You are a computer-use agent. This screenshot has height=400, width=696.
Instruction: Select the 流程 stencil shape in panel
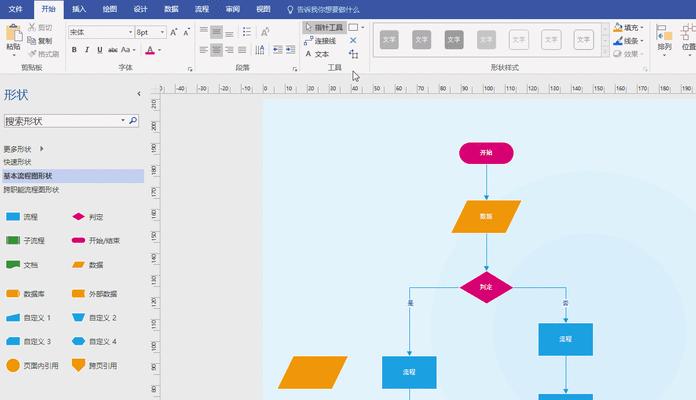13,217
